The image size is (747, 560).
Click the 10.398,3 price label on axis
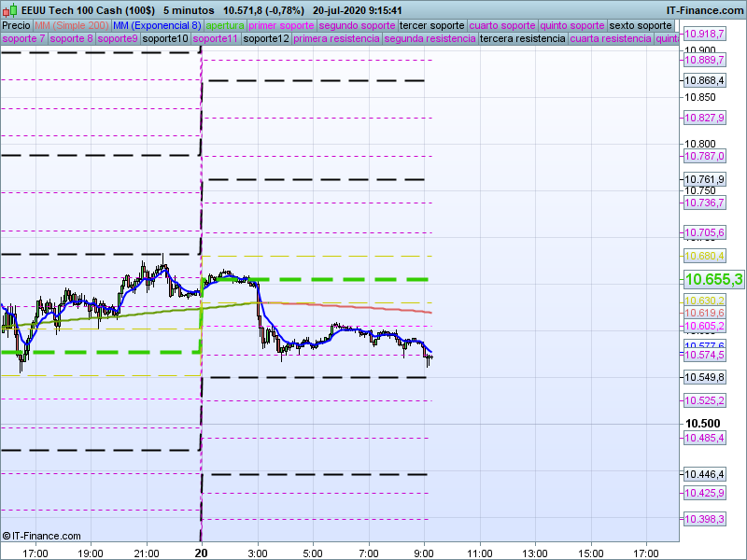pyautogui.click(x=704, y=519)
